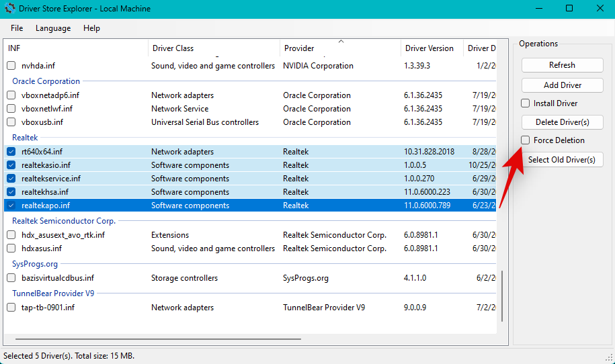The width and height of the screenshot is (615, 364).
Task: Toggle the Realtek Semiconductor Corp. group
Action: (x=64, y=221)
